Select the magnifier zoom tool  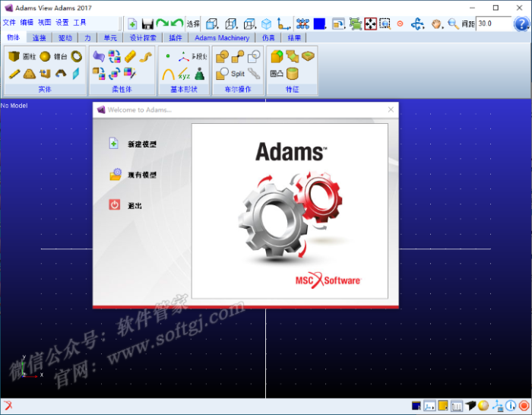[x=453, y=24]
